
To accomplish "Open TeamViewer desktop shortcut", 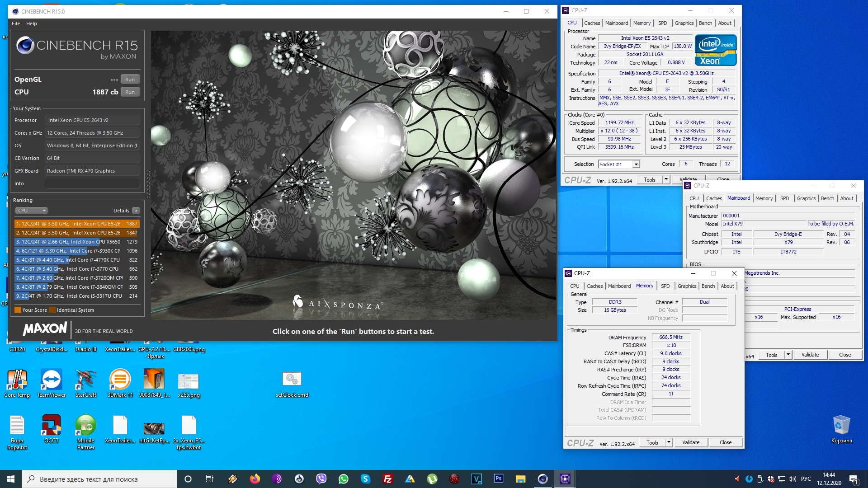I will click(x=52, y=383).
